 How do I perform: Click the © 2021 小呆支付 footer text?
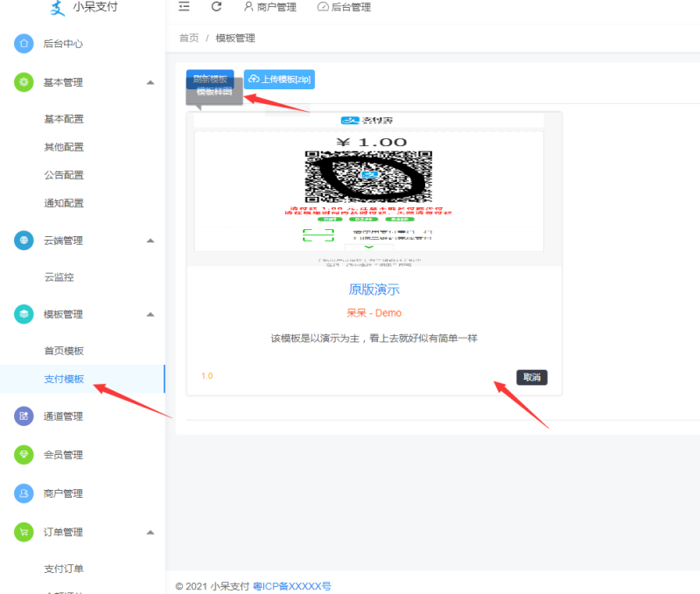[x=213, y=586]
